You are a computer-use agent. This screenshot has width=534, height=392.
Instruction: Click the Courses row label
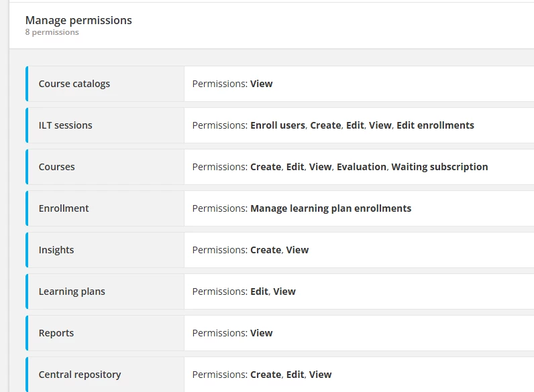(57, 167)
